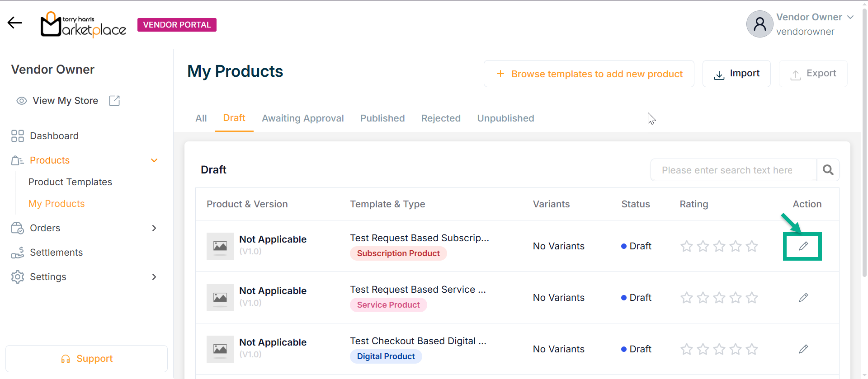Select the Published tab

coord(382,118)
